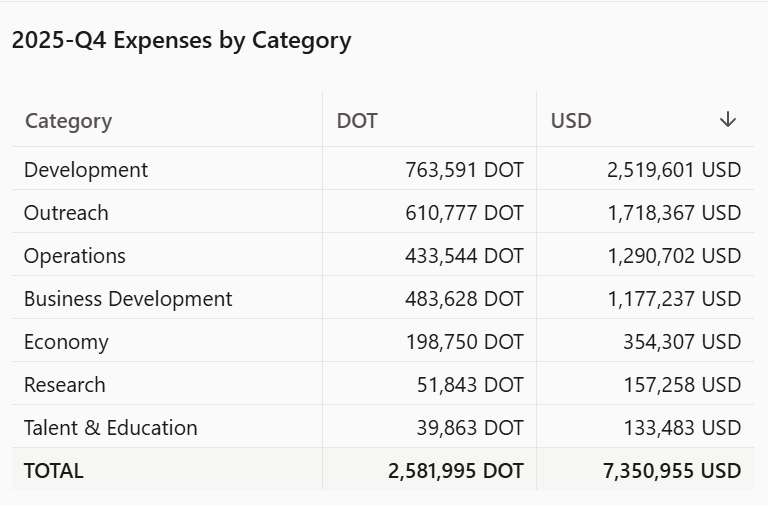Click the 2,519,601 USD value
Viewport: 768px width, 505px height.
(673, 170)
